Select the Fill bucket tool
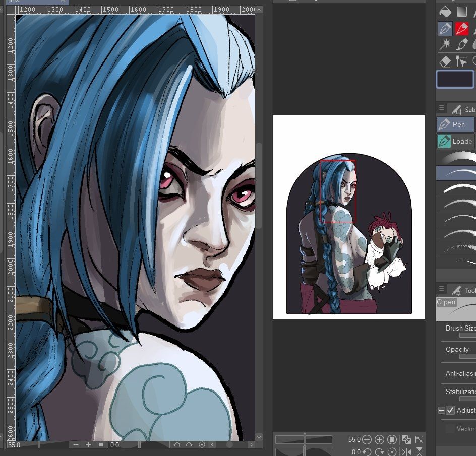This screenshot has width=476, height=456. [445, 12]
